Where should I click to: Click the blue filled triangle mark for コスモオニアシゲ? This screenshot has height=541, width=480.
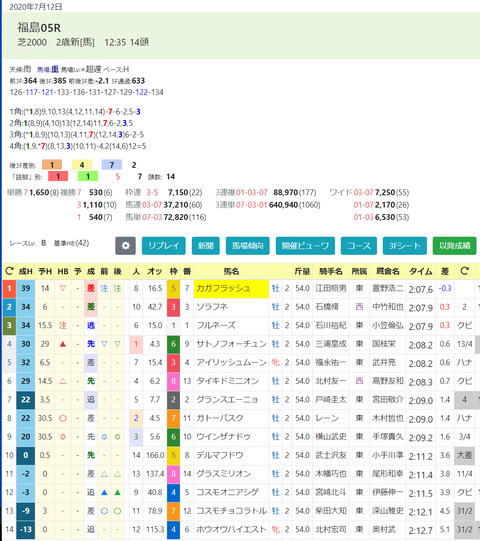tap(104, 492)
